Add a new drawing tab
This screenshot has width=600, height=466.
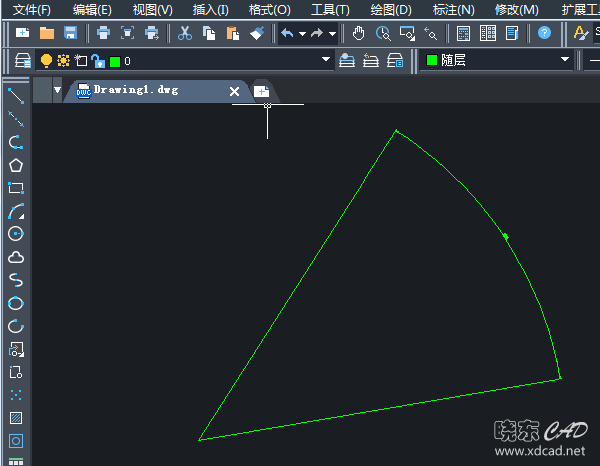click(261, 91)
